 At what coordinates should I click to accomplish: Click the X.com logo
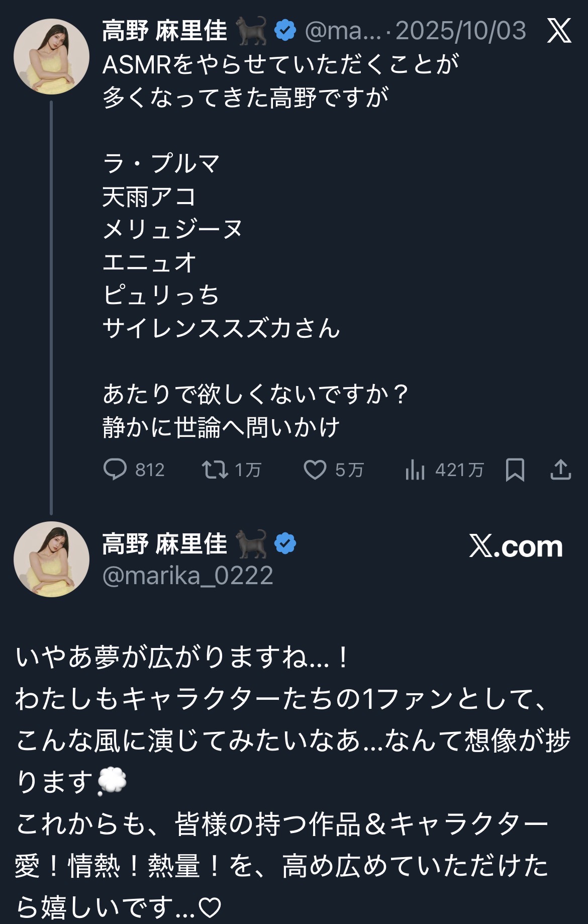coord(516,546)
